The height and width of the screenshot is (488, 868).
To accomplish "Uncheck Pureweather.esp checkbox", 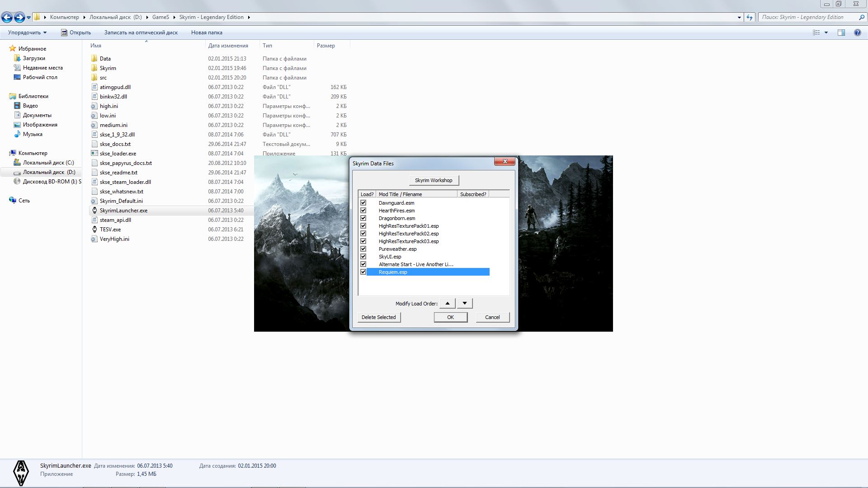I will click(363, 249).
